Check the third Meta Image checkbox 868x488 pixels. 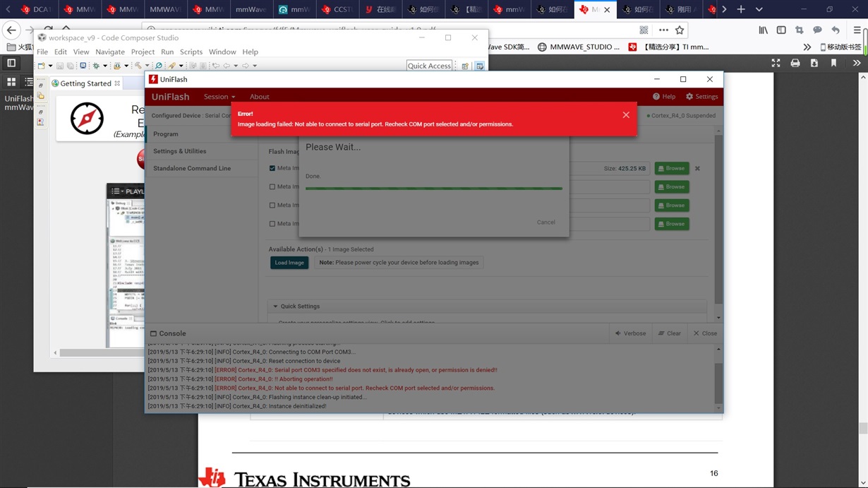click(272, 206)
